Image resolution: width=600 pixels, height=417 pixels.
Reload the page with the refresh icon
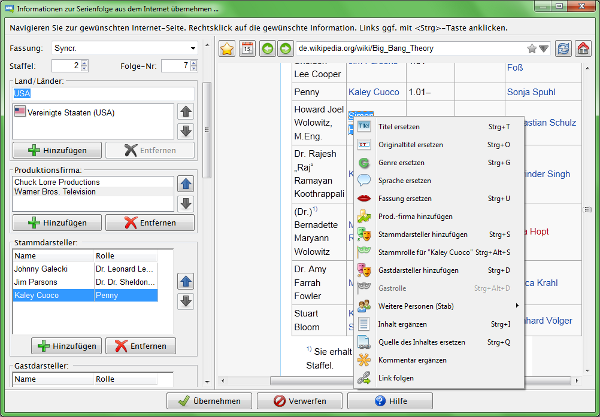563,48
